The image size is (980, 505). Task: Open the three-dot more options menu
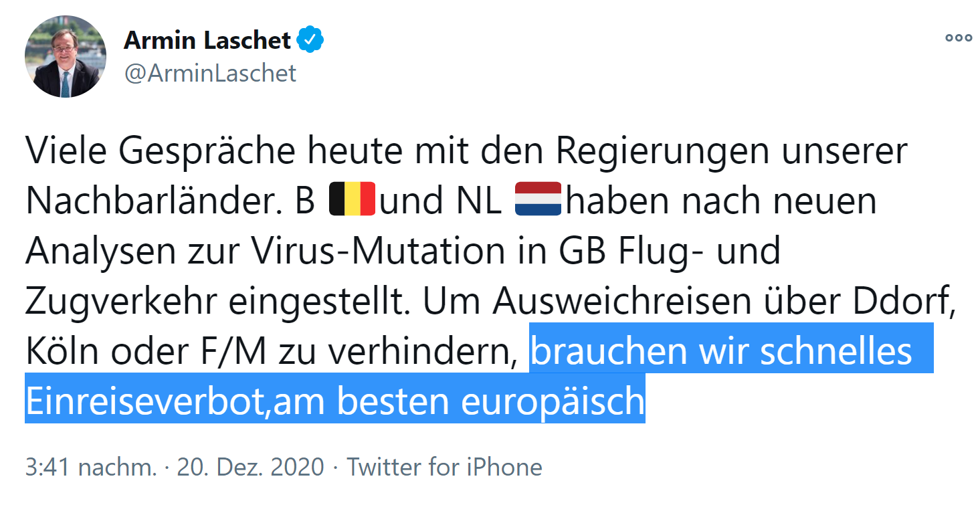coord(958,38)
